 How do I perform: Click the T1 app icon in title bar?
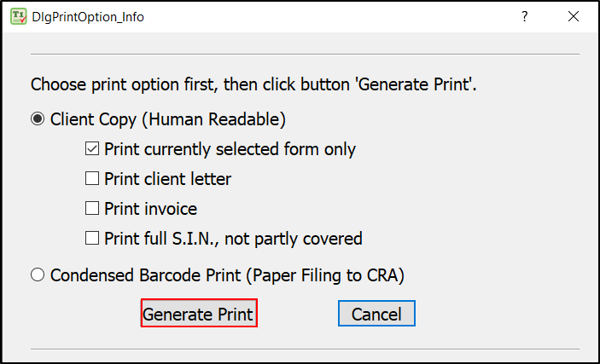pyautogui.click(x=19, y=16)
